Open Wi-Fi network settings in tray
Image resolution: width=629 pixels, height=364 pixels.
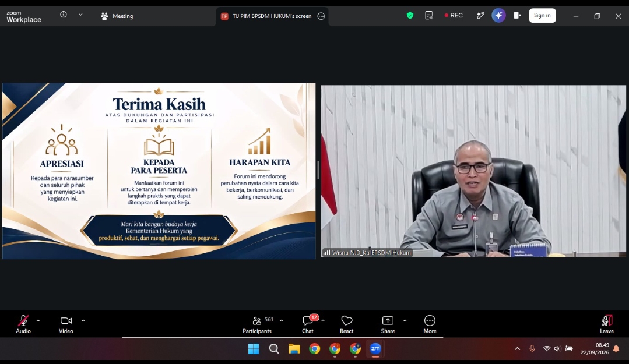[x=546, y=349]
